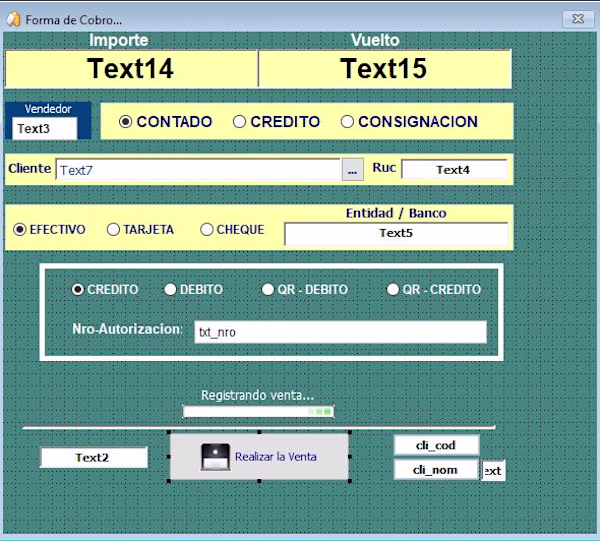Click the cli_nom field
This screenshot has width=600, height=541.
click(436, 469)
